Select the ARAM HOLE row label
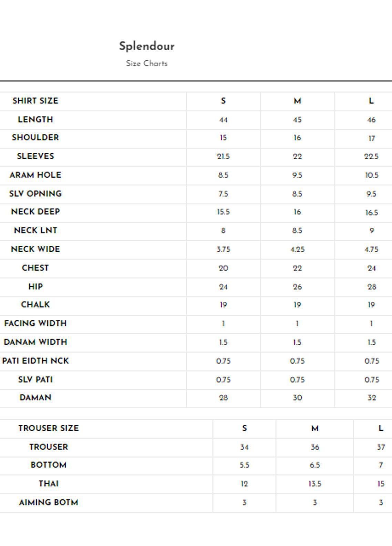392x546 pixels. coord(35,175)
